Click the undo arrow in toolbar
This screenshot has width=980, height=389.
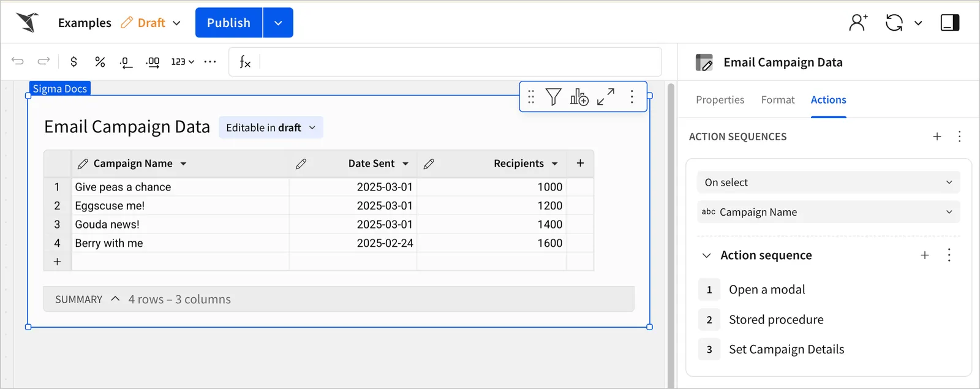click(x=18, y=61)
